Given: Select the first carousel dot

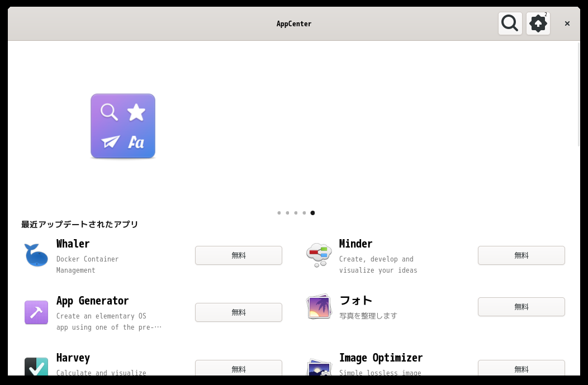Looking at the screenshot, I should coord(279,213).
